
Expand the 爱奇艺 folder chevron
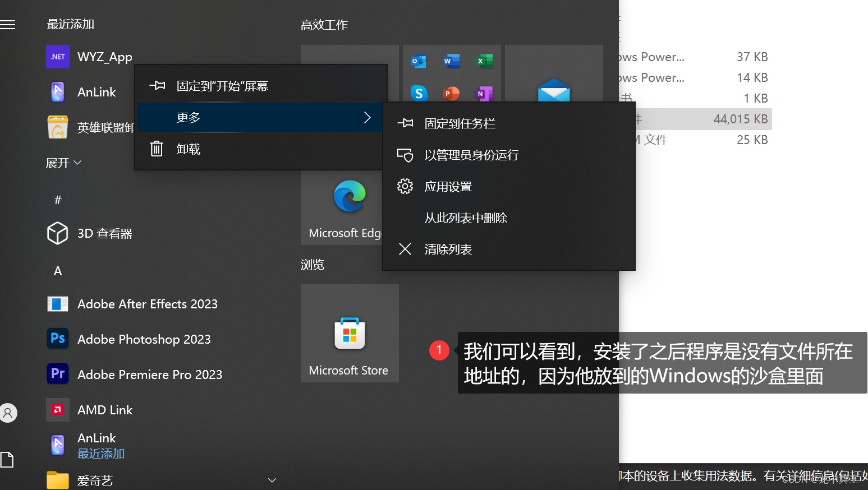pyautogui.click(x=272, y=480)
